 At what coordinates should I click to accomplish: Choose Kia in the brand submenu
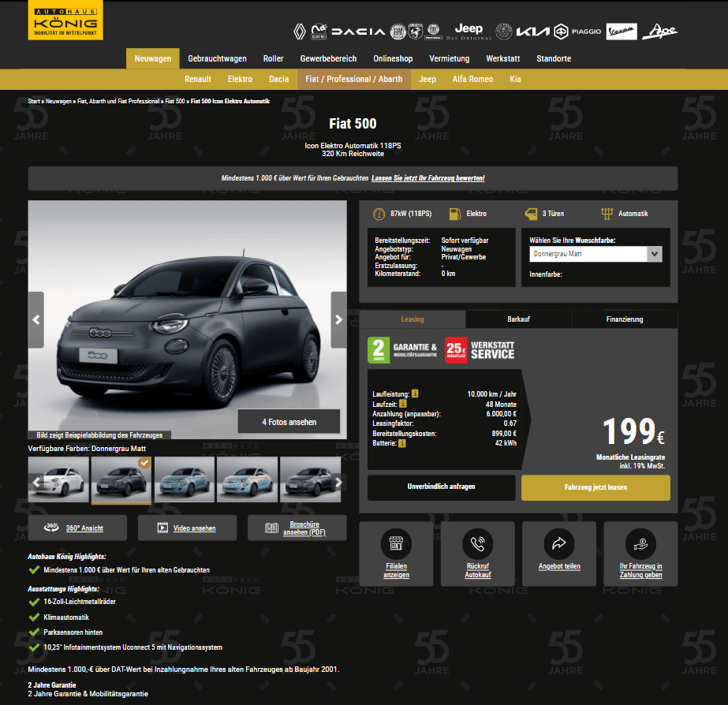(x=515, y=79)
